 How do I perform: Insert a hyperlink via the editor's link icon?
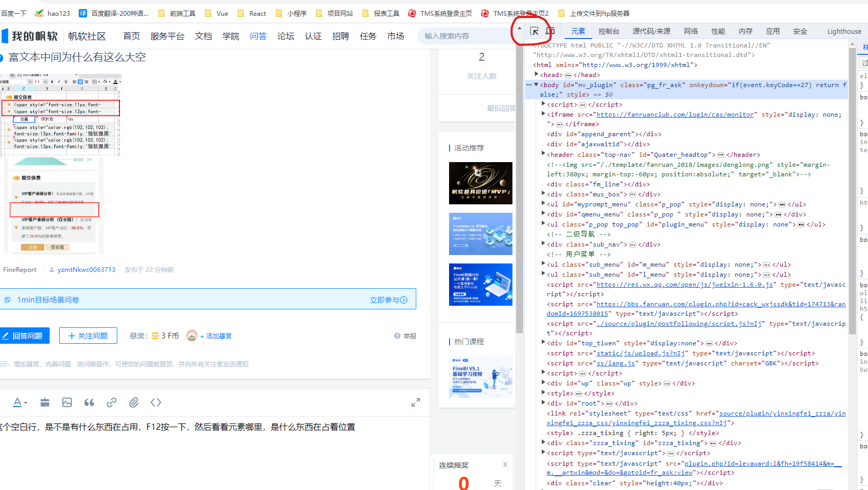(x=111, y=402)
